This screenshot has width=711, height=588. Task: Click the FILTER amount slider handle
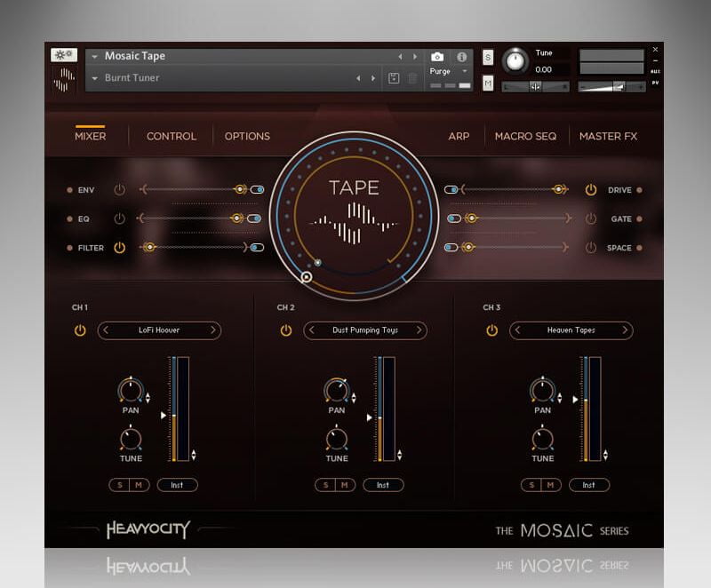pyautogui.click(x=149, y=248)
